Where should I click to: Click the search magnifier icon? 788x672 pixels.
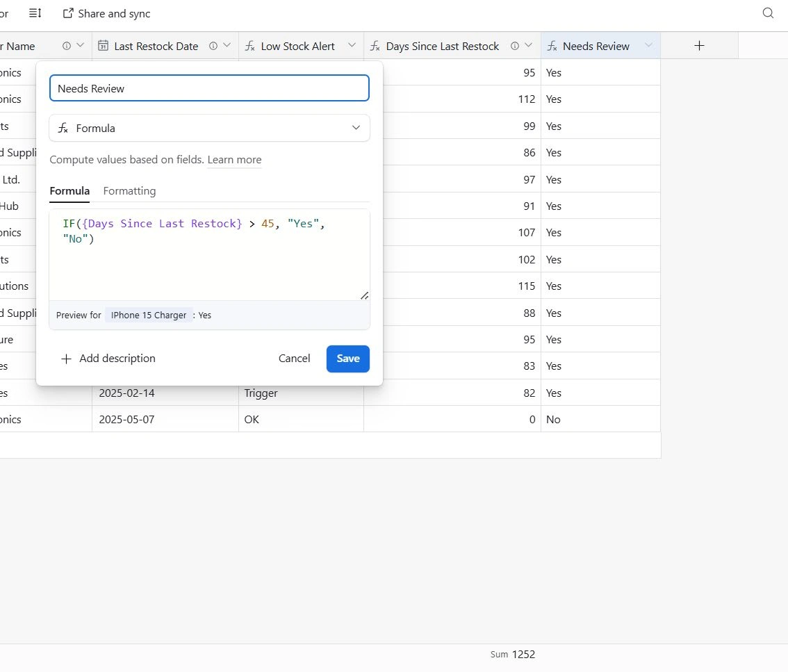coord(768,13)
